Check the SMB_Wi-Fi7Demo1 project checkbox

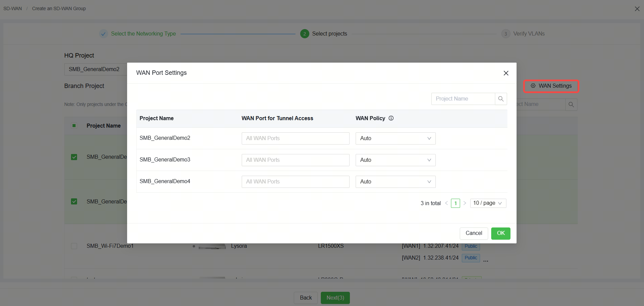[74, 246]
